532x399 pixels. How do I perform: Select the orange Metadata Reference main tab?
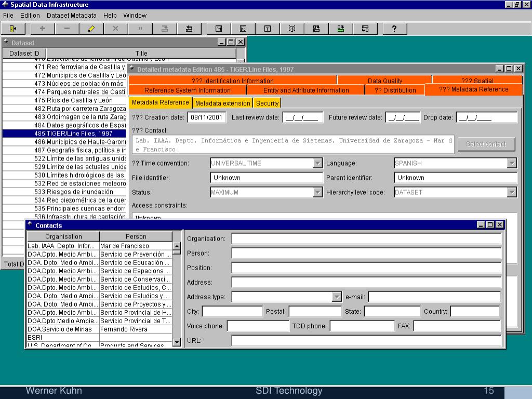pos(474,89)
